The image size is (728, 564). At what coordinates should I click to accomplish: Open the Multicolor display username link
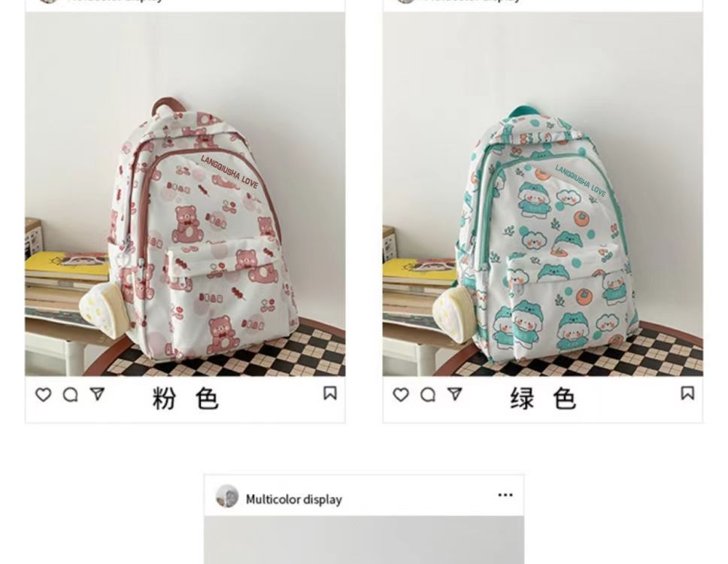click(294, 499)
